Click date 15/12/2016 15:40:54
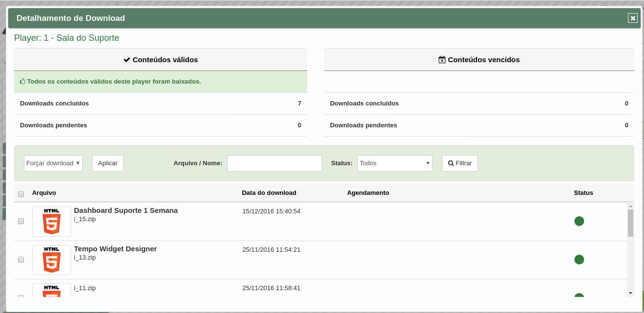The width and height of the screenshot is (644, 313). coord(271,211)
